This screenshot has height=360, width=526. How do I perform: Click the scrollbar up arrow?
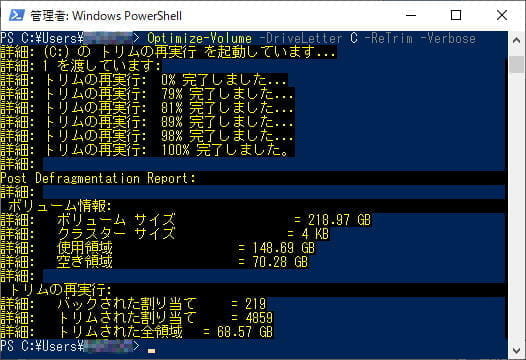coord(517,41)
